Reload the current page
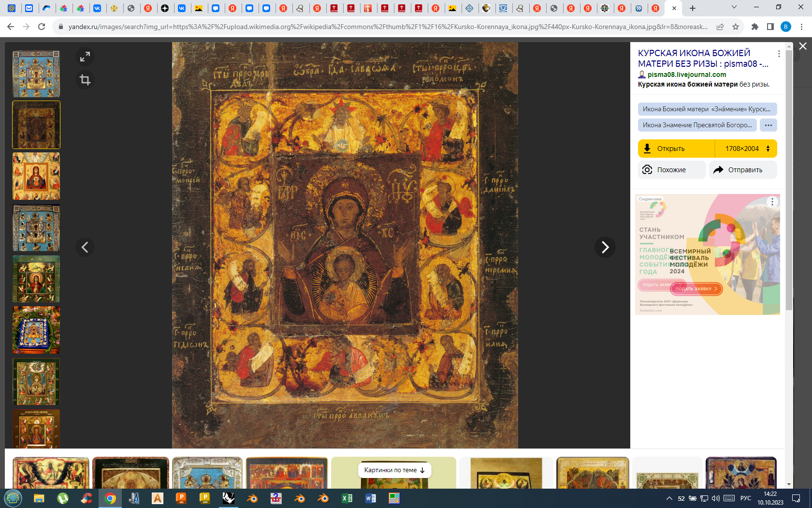Viewport: 812px width, 508px height. pos(42,27)
